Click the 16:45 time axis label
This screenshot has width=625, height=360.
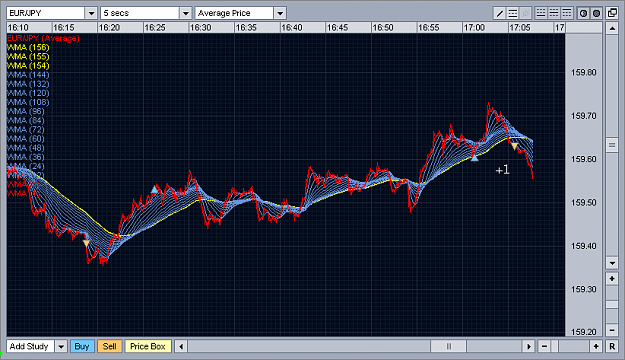tap(337, 28)
